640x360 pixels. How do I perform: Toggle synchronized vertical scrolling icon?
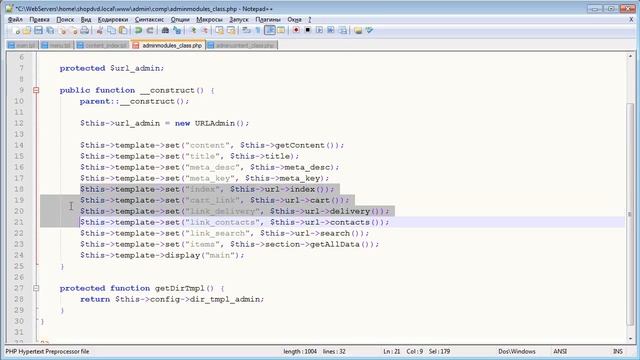point(220,31)
